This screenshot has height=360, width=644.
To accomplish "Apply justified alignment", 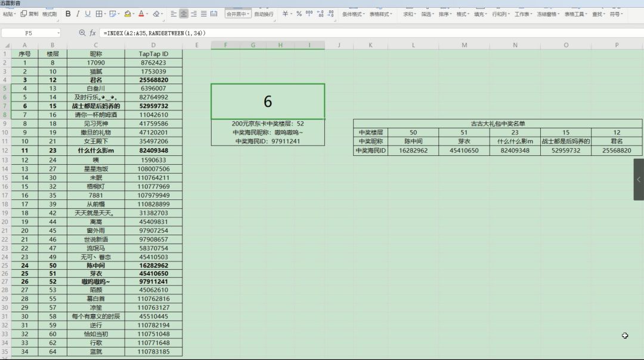I will point(204,14).
